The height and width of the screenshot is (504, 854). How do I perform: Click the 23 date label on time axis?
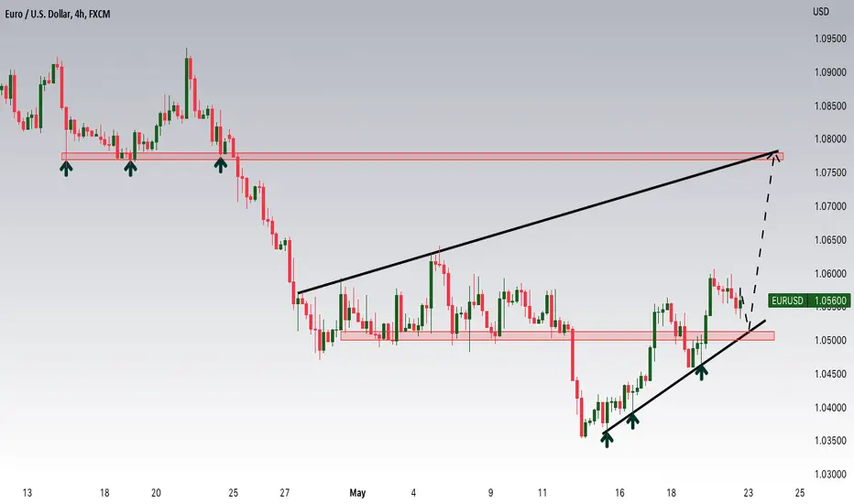[x=749, y=493]
